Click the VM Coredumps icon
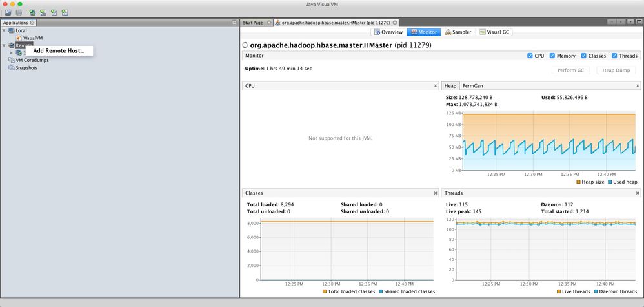This screenshot has width=644, height=307. (12, 60)
